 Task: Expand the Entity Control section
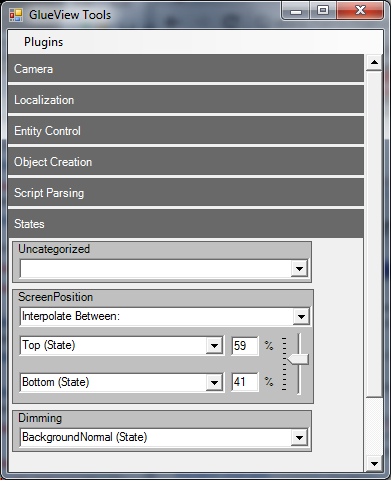click(186, 130)
